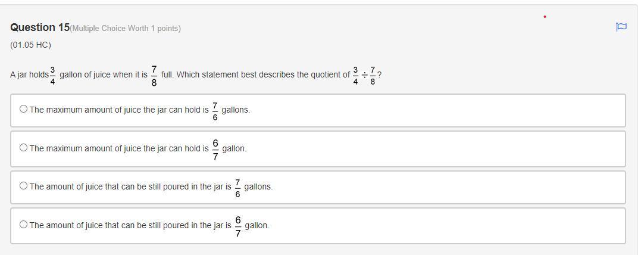The image size is (644, 255).
Task: Choose radio for still poured 7/6 gallons
Action: coord(23,186)
